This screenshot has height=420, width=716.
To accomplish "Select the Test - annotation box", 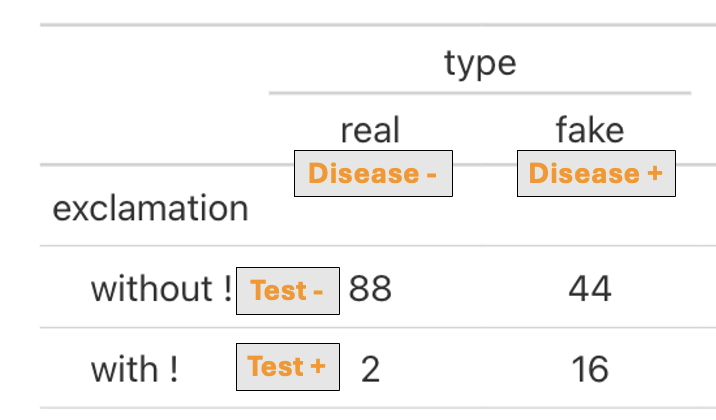I will (288, 291).
